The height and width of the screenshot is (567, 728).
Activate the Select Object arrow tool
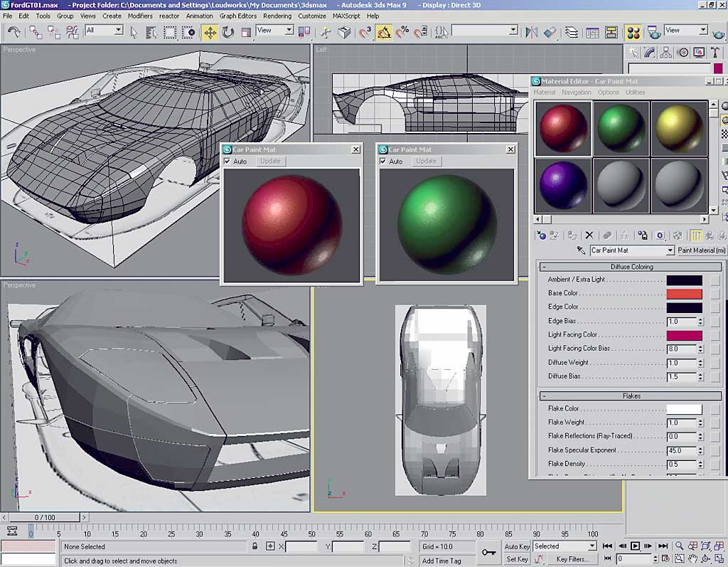pyautogui.click(x=134, y=32)
